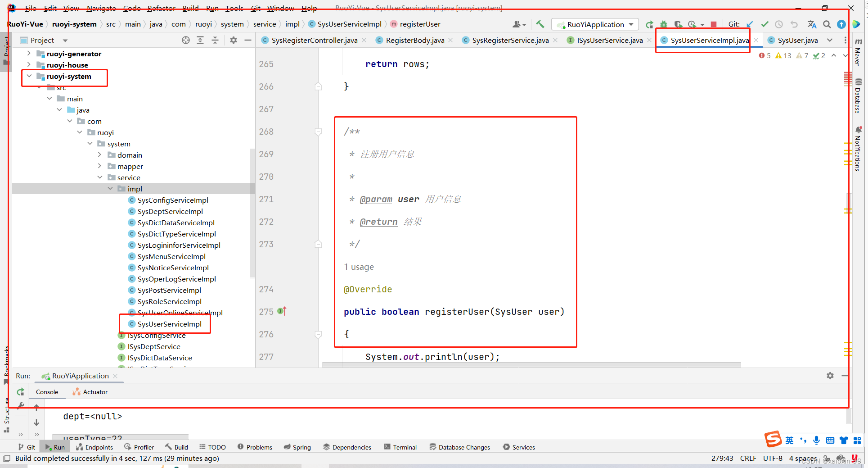
Task: Click the IDE update arrow icon
Action: point(841,24)
